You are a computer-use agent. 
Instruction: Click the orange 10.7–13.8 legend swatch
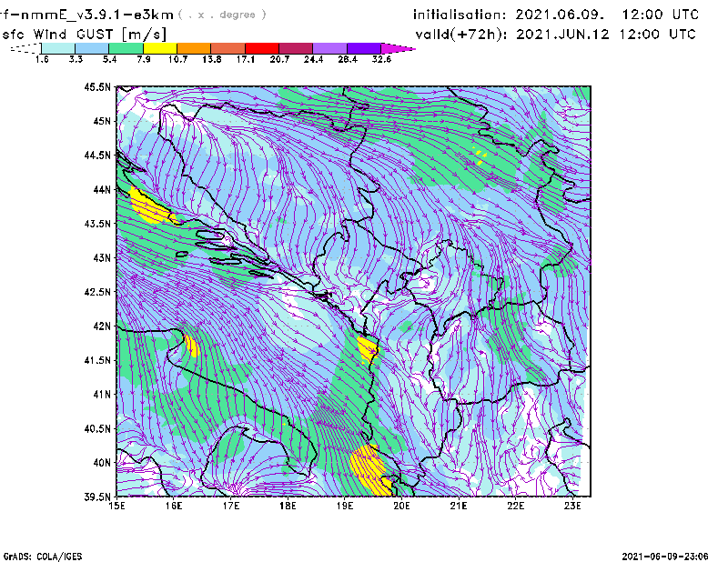coord(194,48)
